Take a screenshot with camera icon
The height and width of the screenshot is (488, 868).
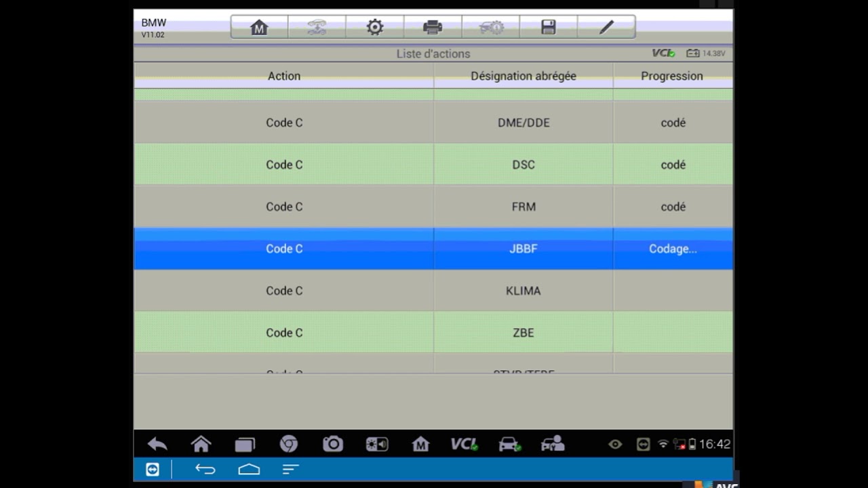pos(333,445)
